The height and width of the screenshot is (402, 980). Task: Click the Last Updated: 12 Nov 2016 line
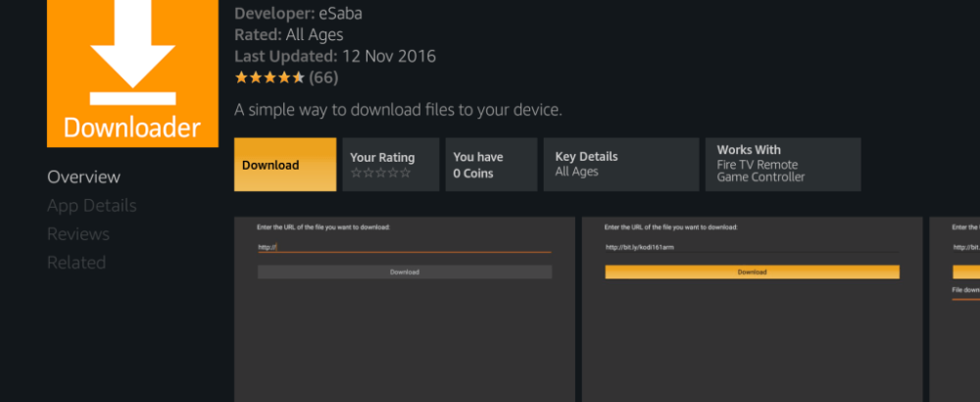pyautogui.click(x=335, y=56)
